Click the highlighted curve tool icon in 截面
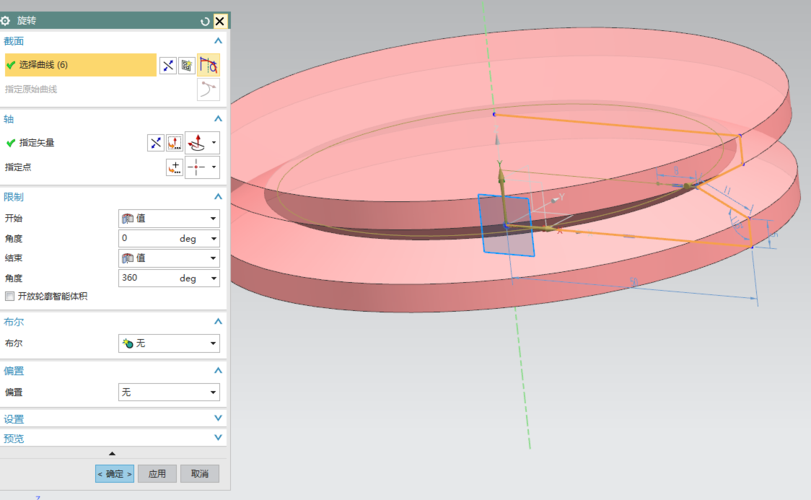This screenshot has width=811, height=500. pos(209,65)
